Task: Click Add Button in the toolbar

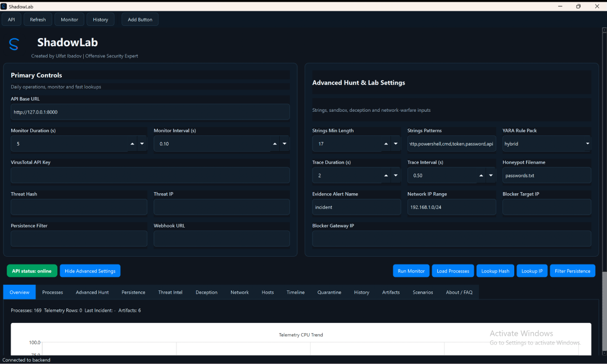Action: click(139, 19)
